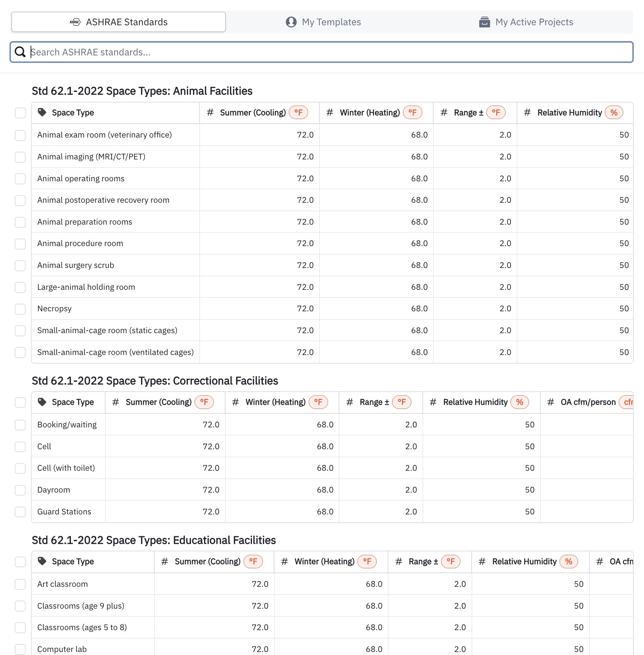Screen dimensions: 644x655
Task: Click the # icon beside Summer (Cooling) in Animal Facilities
Action: [210, 112]
